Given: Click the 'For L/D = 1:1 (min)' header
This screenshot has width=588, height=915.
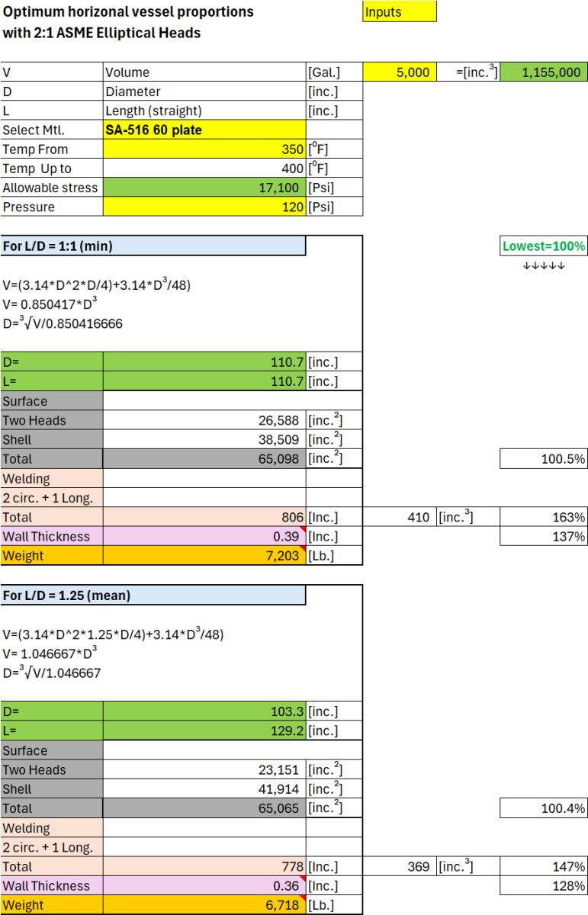Looking at the screenshot, I should point(153,246).
